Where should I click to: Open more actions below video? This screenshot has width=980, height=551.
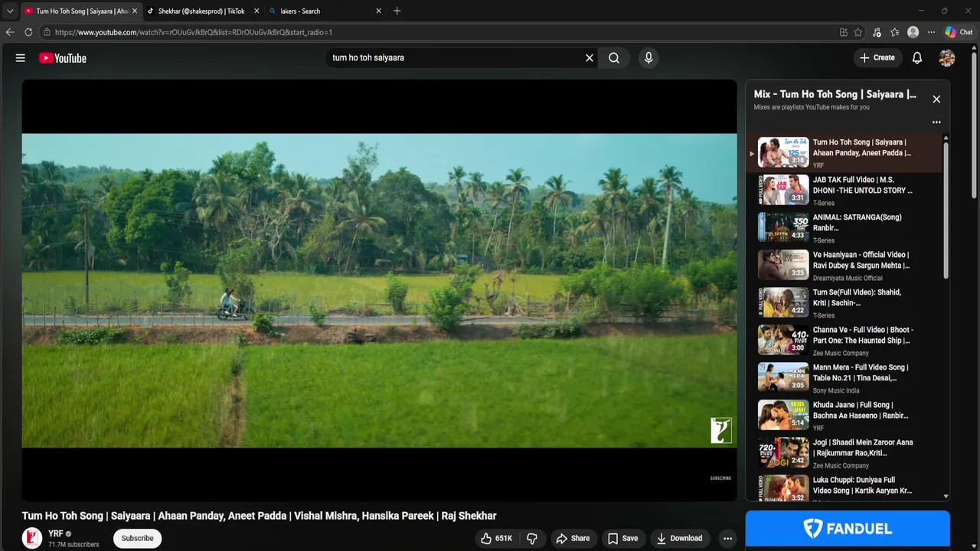pos(727,538)
